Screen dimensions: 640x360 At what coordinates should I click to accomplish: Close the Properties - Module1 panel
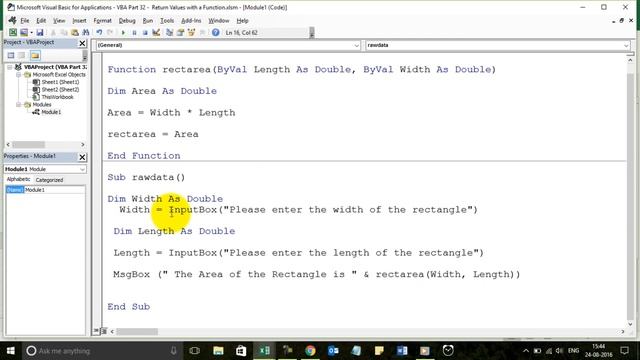(82, 157)
